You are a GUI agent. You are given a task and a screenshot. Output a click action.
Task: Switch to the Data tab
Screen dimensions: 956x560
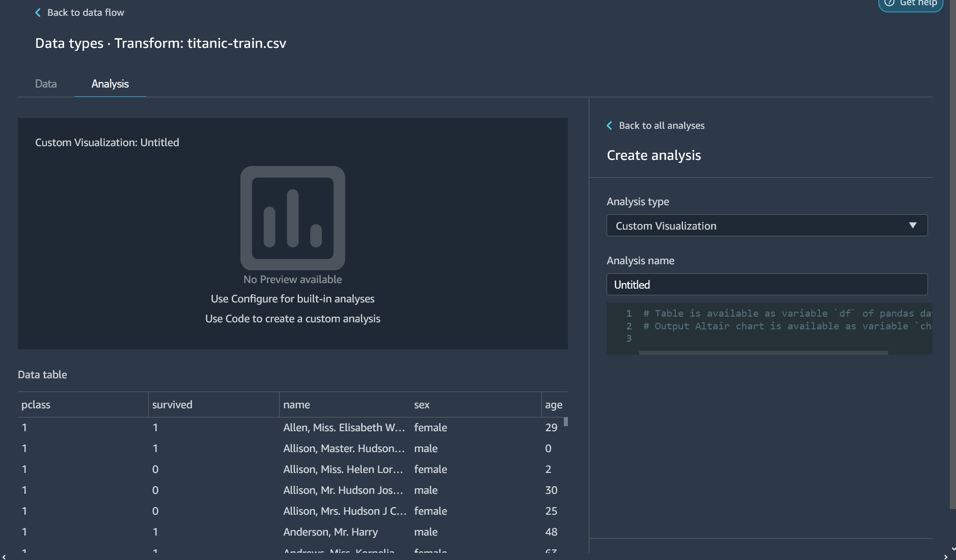(x=46, y=84)
